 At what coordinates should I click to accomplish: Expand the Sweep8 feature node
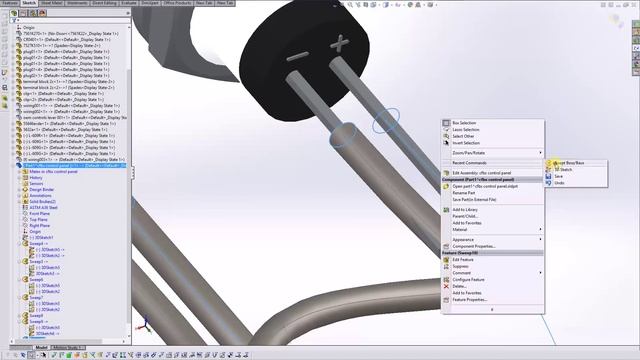pyautogui.click(x=19, y=316)
